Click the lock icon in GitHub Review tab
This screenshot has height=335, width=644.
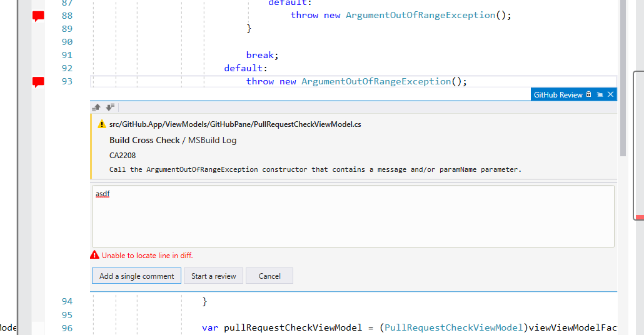point(588,94)
